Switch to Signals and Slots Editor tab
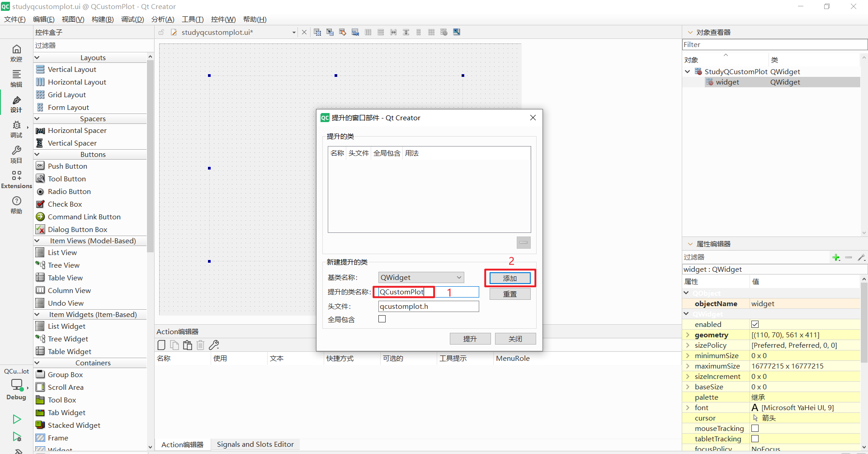This screenshot has height=454, width=868. coord(255,445)
